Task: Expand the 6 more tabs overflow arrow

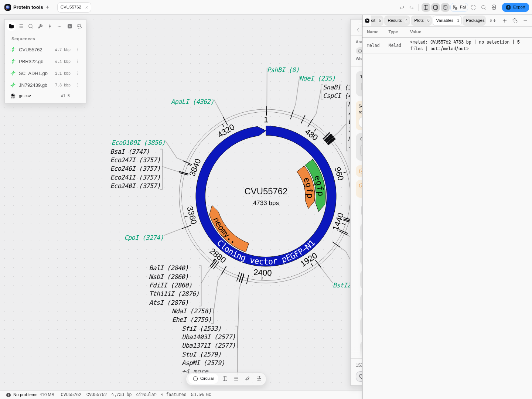Action: [x=492, y=21]
